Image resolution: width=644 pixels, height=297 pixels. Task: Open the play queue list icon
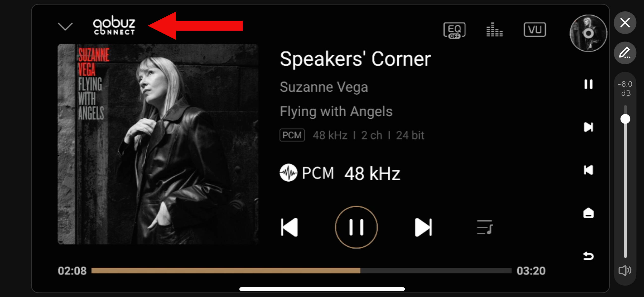(x=485, y=227)
